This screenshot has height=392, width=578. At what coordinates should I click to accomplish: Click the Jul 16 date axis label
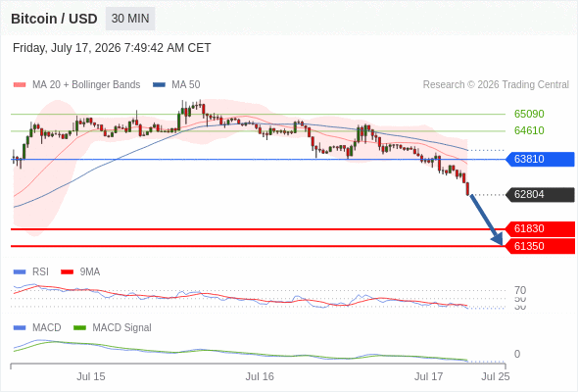[x=260, y=376]
